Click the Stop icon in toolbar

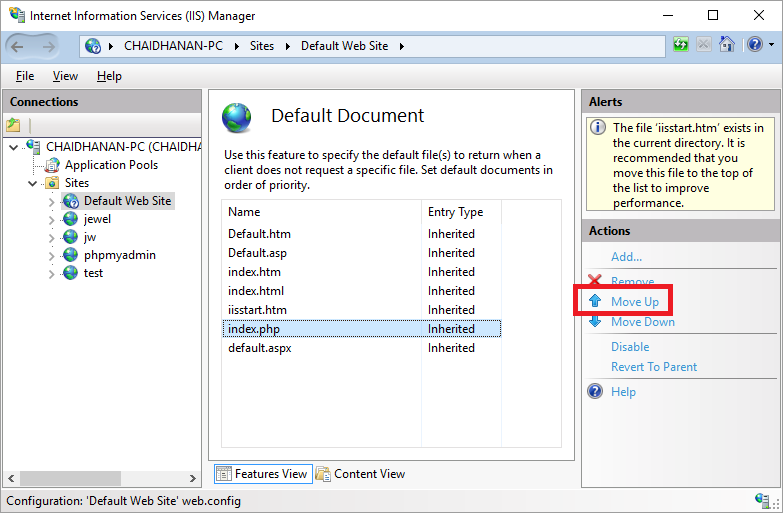[704, 45]
